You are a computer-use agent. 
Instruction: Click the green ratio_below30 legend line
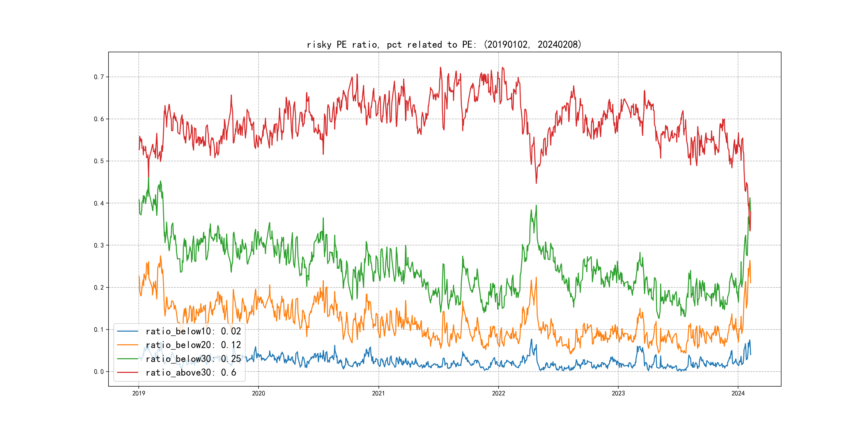click(x=127, y=359)
